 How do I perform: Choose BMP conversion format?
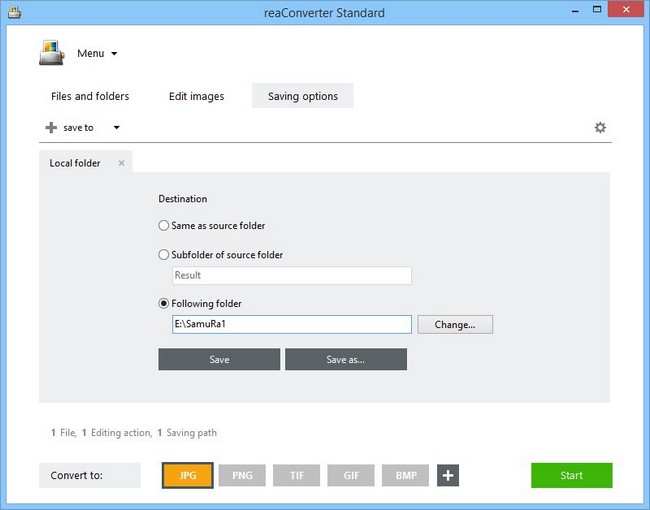click(x=406, y=475)
